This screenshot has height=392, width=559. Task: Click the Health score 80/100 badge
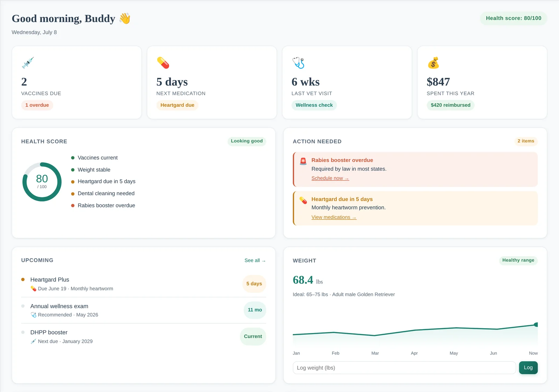coord(514,18)
